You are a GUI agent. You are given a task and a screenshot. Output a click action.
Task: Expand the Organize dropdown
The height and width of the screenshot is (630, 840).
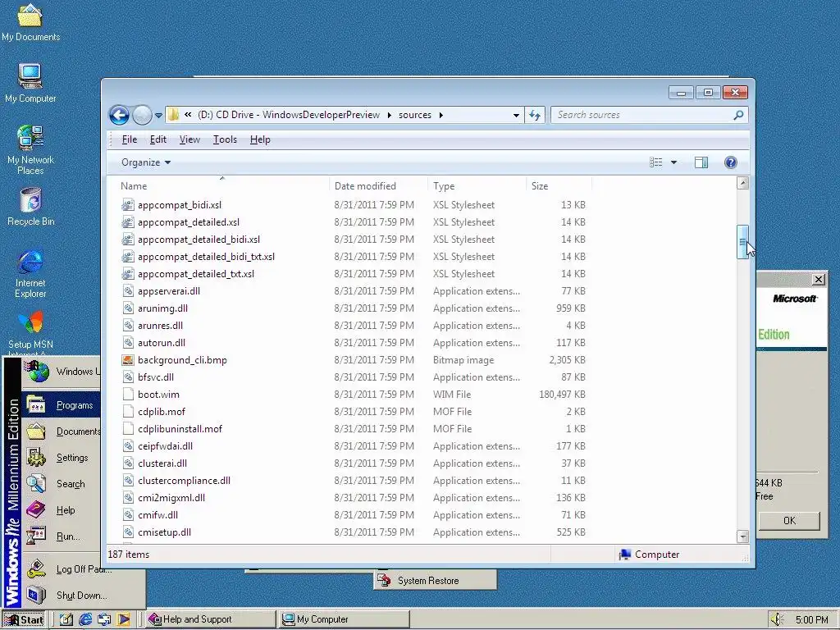pos(146,162)
